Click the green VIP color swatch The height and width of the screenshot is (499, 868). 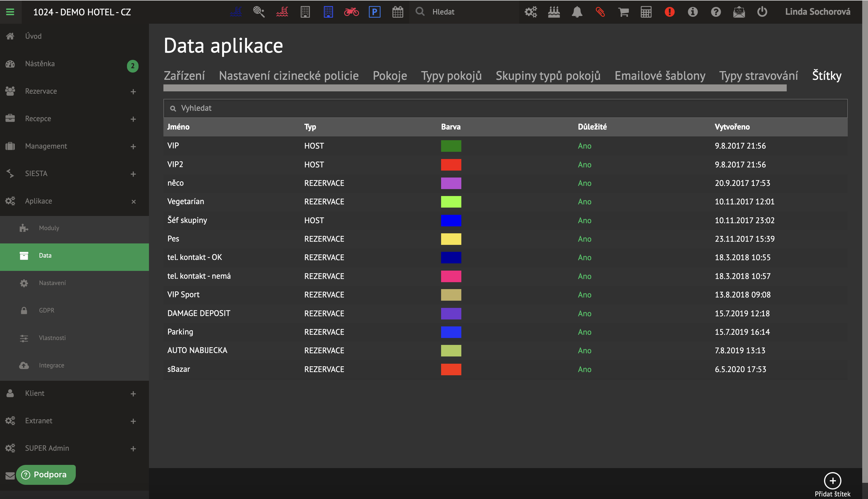451,146
